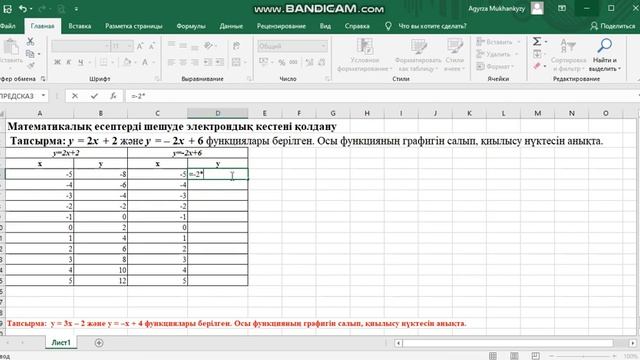Click the Undo arrow in quick access toolbar
640x360 pixels.
pos(23,9)
